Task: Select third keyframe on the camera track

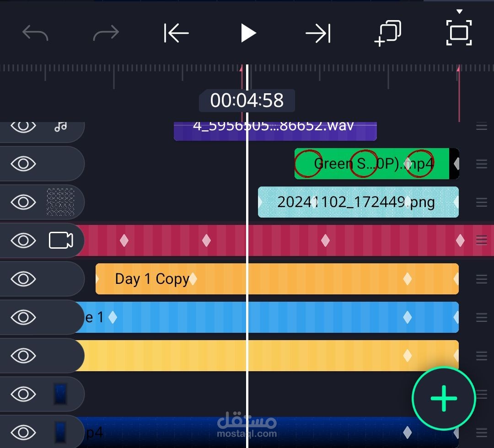Action: [326, 240]
